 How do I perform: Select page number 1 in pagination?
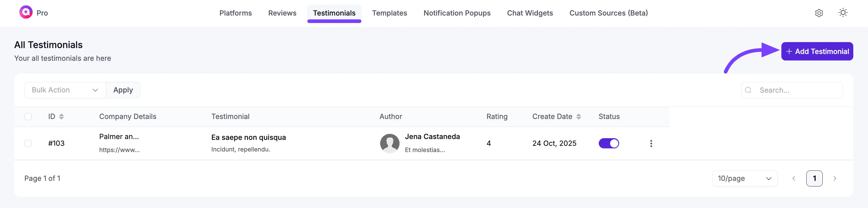point(814,178)
